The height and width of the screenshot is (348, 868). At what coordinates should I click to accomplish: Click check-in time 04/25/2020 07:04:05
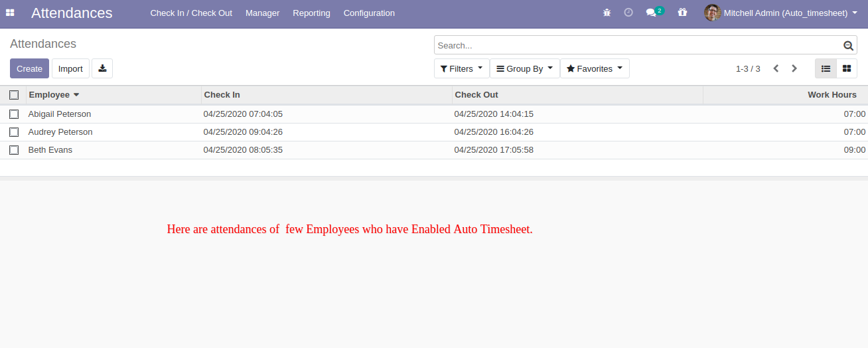243,114
